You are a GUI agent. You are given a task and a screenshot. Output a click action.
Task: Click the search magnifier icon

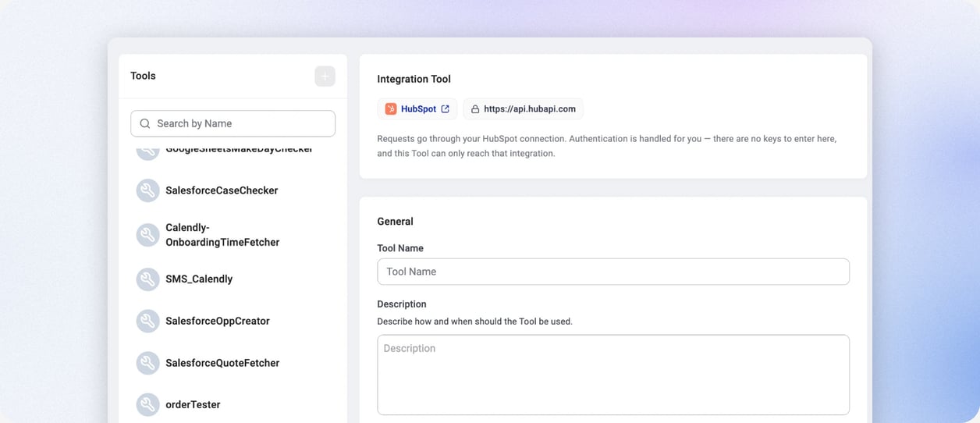145,123
